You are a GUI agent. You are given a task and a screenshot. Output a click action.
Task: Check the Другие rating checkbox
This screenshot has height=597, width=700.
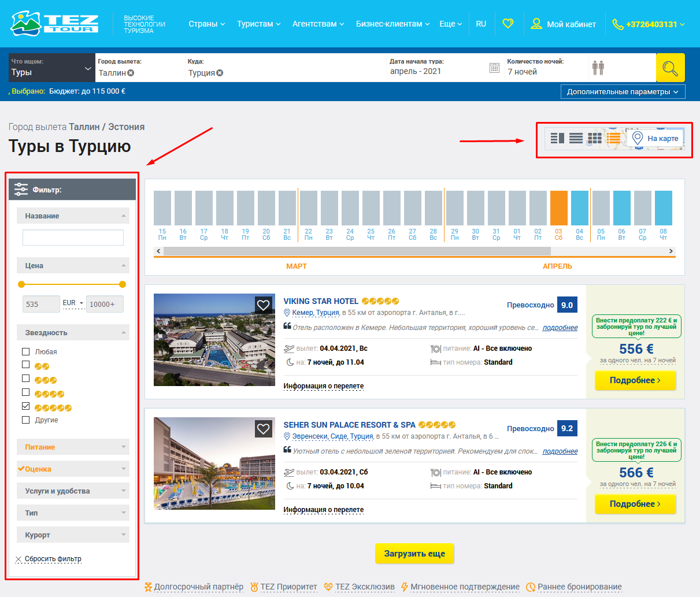(25, 420)
